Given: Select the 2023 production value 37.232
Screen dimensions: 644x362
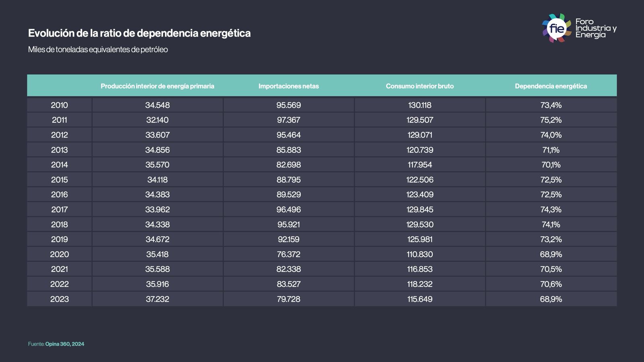Looking at the screenshot, I should coord(157,299).
